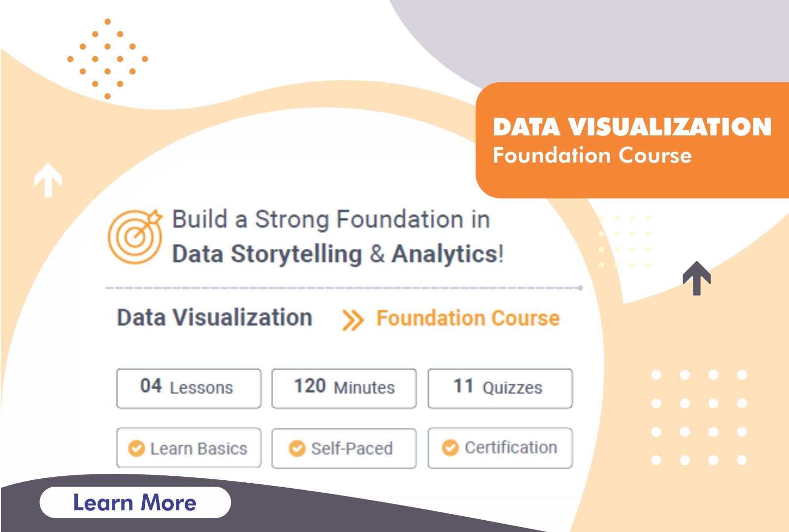Click the Learn Basics label text

pyautogui.click(x=198, y=449)
